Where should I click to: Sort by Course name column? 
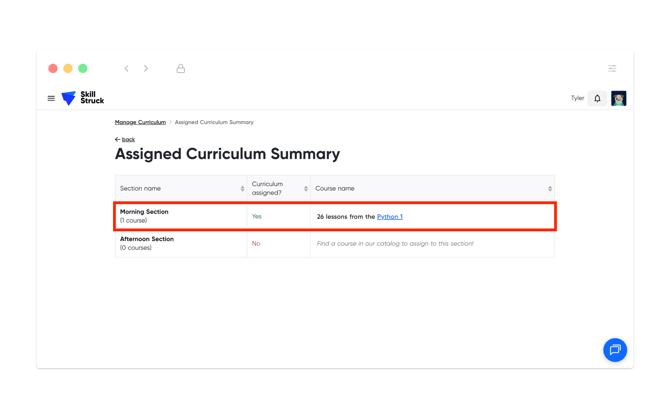(549, 188)
